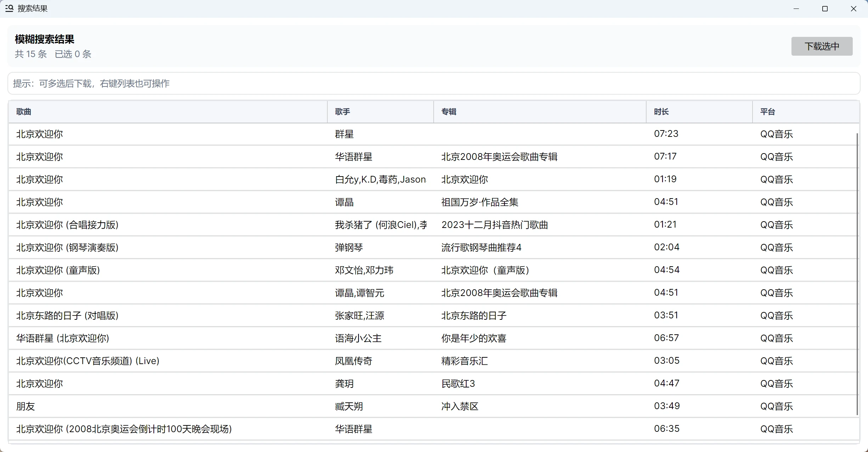Viewport: 868px width, 452px height.
Task: Click the 时长 column header
Action: (699, 112)
